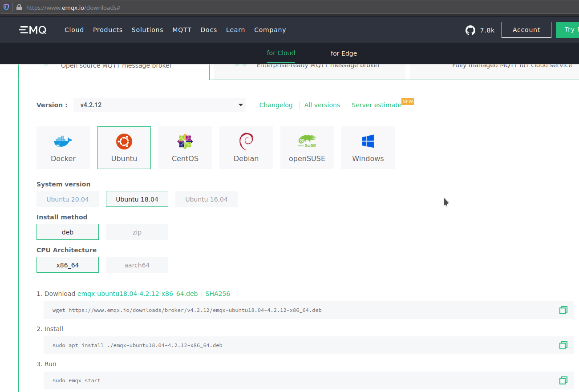Open the Products navigation dropdown
Screen dimensions: 579x392
coord(108,30)
